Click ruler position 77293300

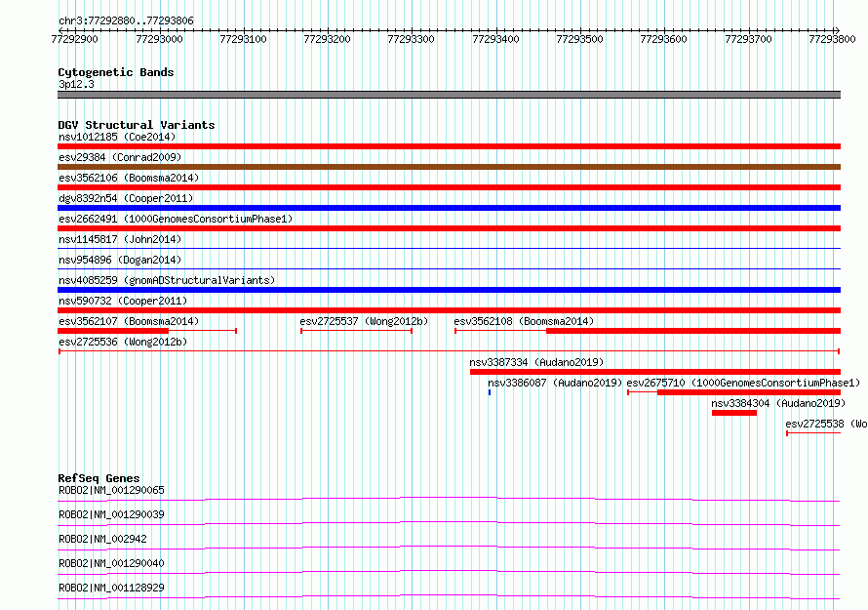[412, 39]
